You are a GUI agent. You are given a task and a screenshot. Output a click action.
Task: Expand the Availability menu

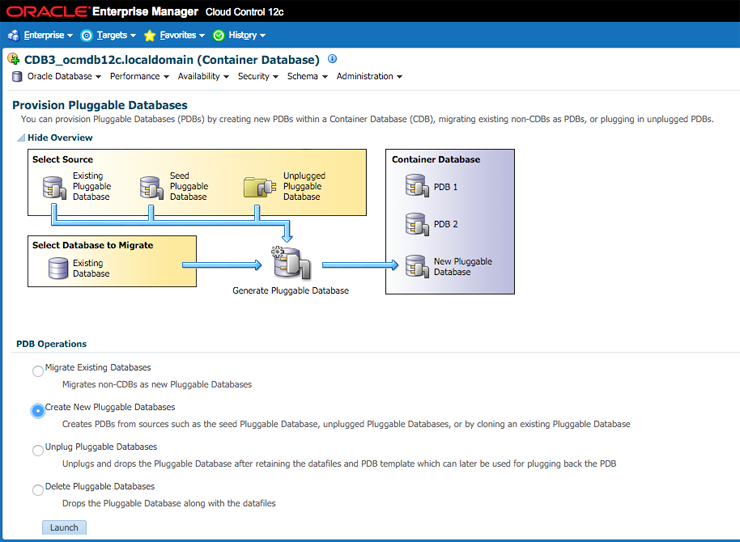(203, 76)
